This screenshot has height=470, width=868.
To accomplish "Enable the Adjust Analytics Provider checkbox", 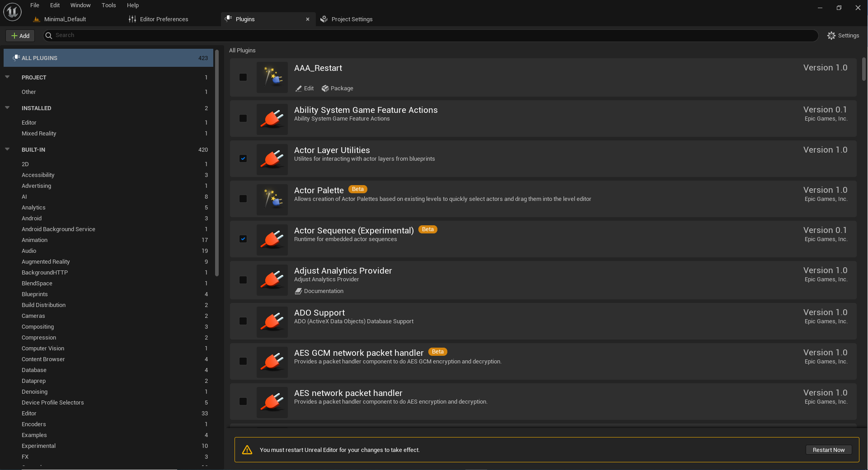I will click(243, 280).
